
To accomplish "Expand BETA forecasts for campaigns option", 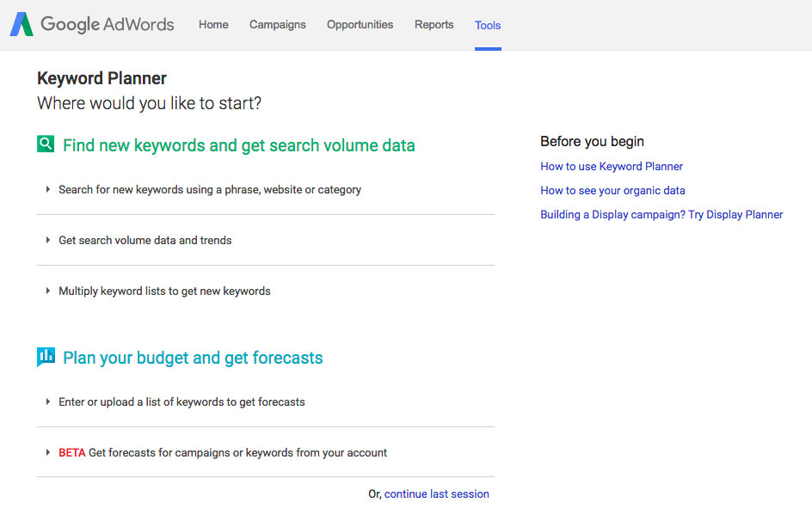I will point(223,452).
